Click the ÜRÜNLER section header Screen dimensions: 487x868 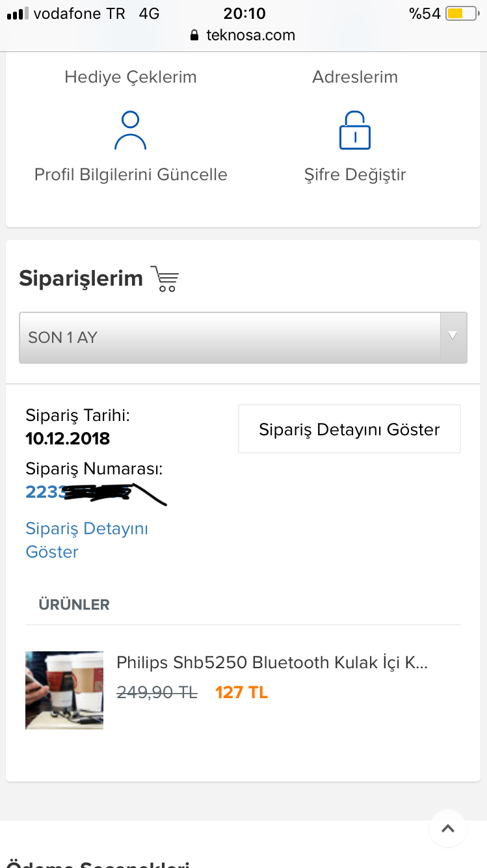tap(74, 604)
